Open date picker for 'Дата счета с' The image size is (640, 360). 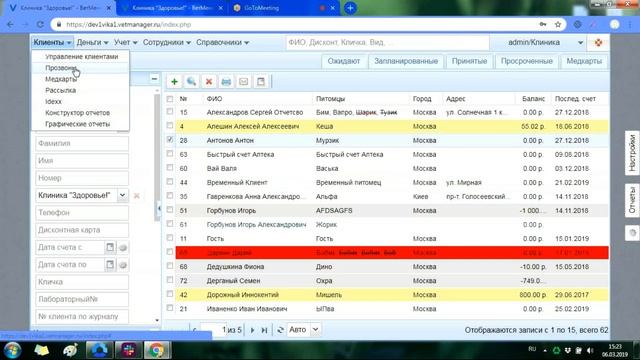pyautogui.click(x=110, y=247)
